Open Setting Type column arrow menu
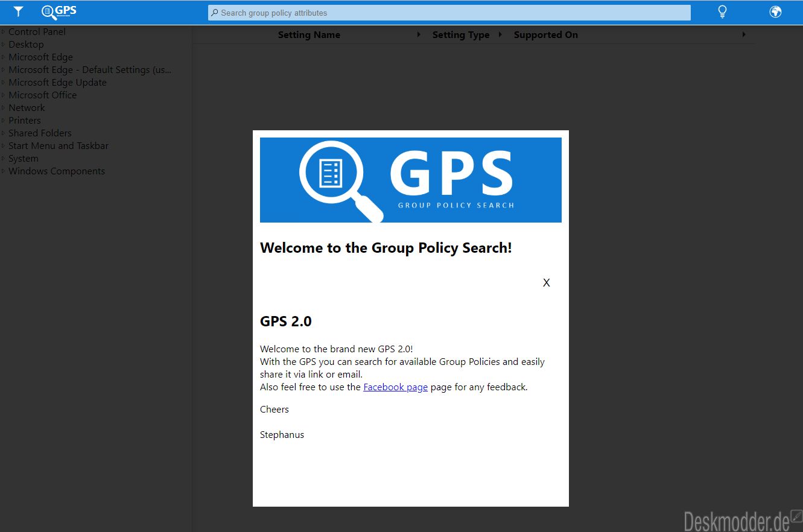Image resolution: width=803 pixels, height=532 pixels. click(x=500, y=35)
